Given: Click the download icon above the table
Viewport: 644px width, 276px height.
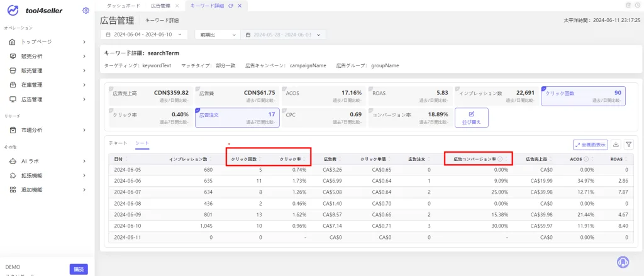Looking at the screenshot, I should pyautogui.click(x=615, y=145).
